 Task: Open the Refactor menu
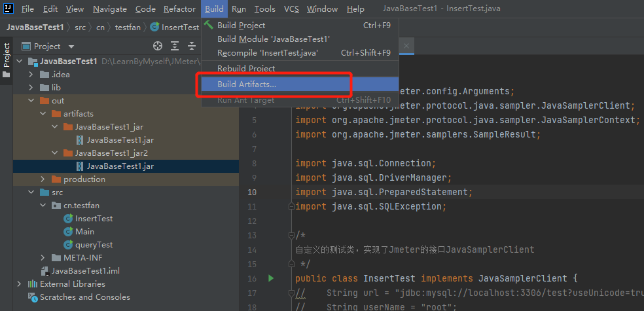pos(179,9)
